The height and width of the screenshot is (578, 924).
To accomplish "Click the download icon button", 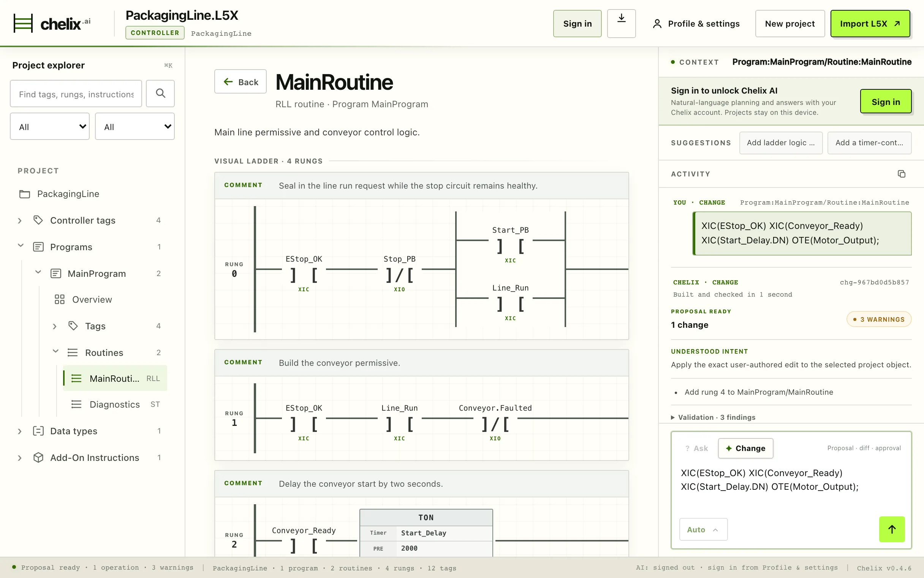I will (621, 23).
